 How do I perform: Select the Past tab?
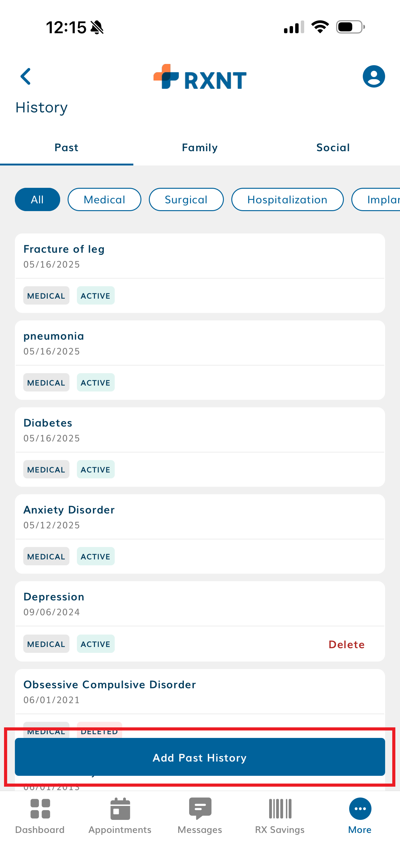click(67, 147)
